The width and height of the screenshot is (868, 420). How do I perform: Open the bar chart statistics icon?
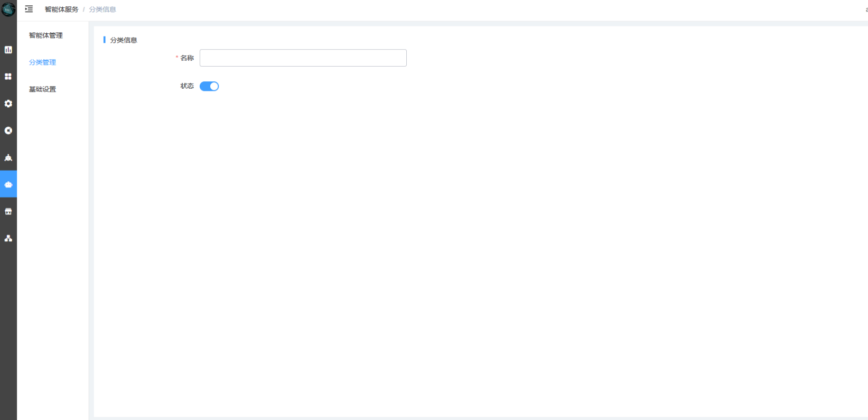[x=8, y=50]
